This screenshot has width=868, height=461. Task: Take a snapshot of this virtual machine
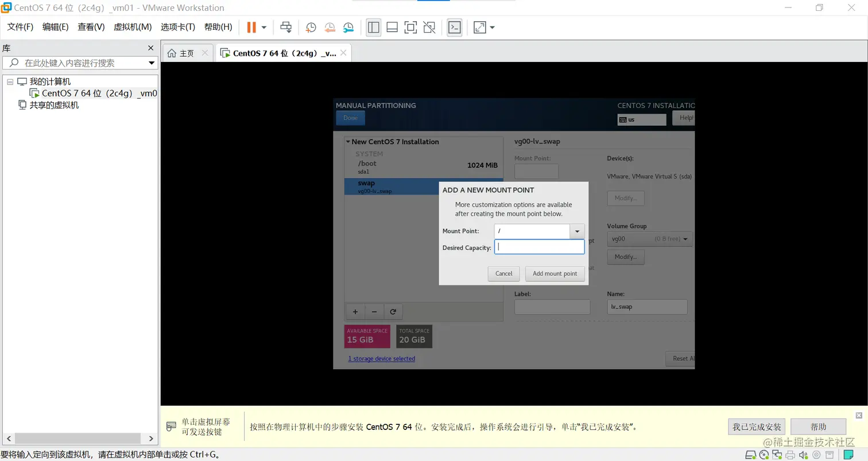pos(311,27)
